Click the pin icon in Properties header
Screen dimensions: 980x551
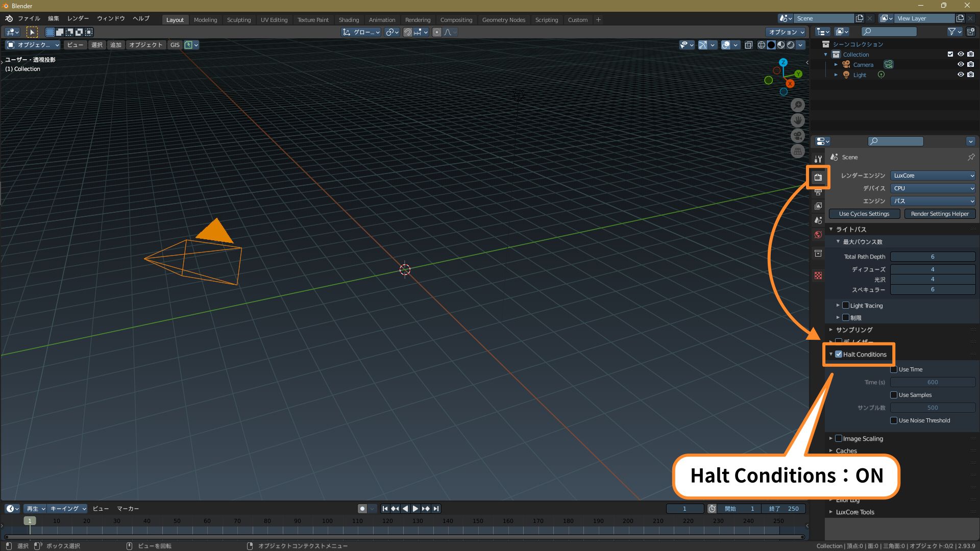(x=971, y=157)
